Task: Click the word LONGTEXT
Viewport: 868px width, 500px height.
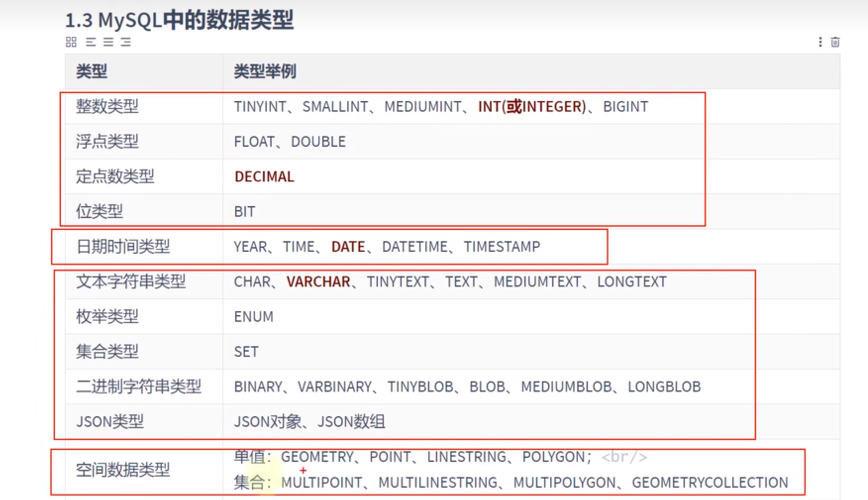Action: coord(632,281)
